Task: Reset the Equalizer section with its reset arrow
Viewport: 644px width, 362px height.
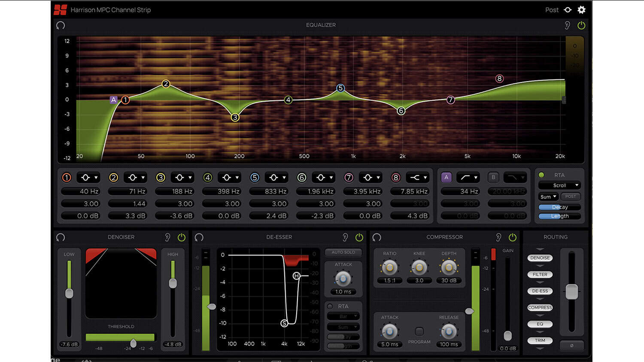Action: (61, 25)
